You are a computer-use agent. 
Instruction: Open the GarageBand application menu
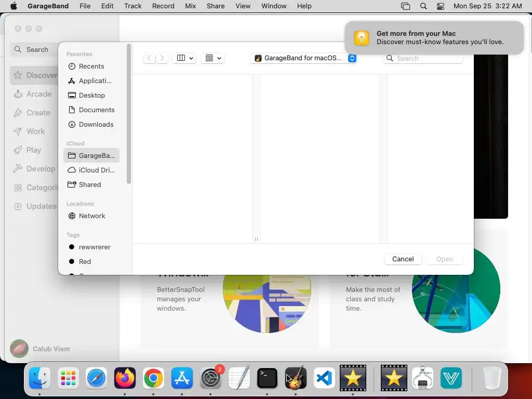pyautogui.click(x=48, y=6)
